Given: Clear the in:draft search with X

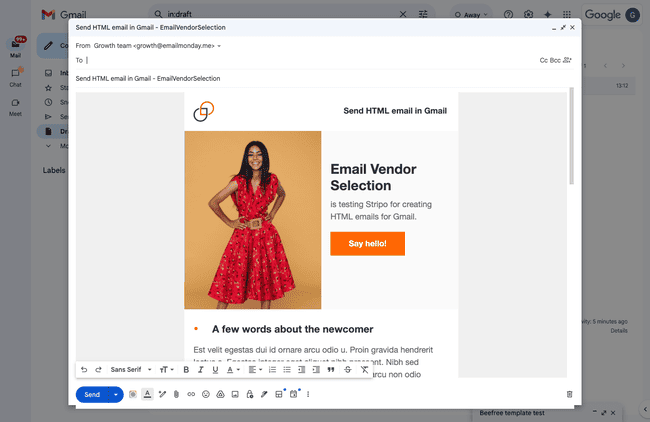Looking at the screenshot, I should [403, 14].
